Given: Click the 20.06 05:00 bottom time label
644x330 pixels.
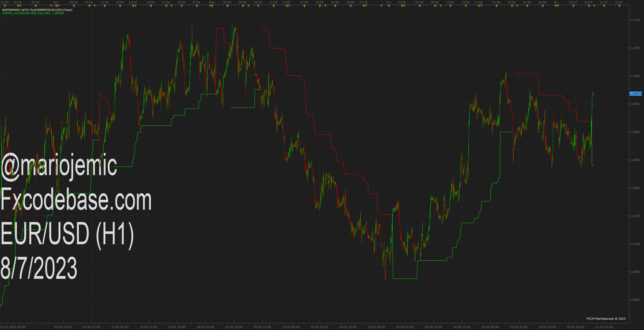Looking at the screenshot, I should (x=490, y=327).
